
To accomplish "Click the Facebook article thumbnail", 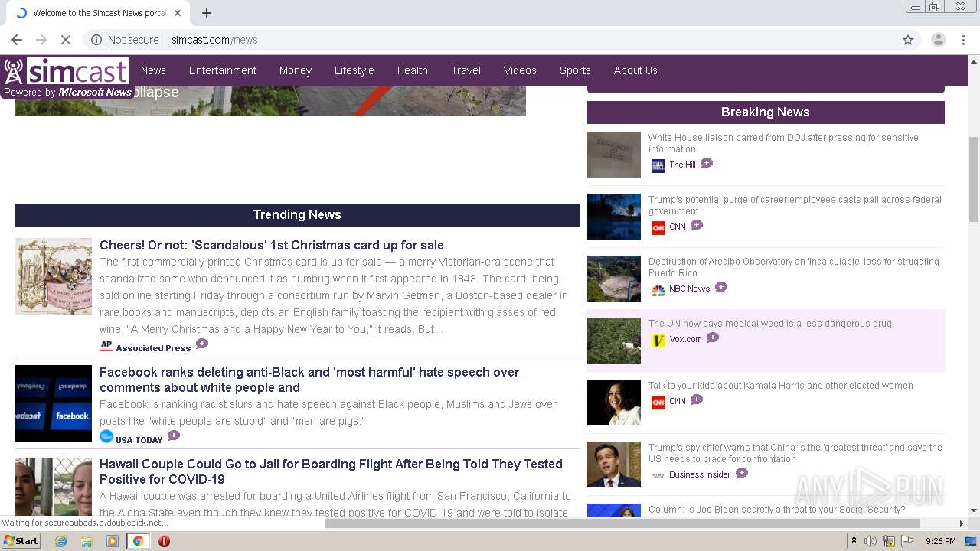I will tap(54, 403).
